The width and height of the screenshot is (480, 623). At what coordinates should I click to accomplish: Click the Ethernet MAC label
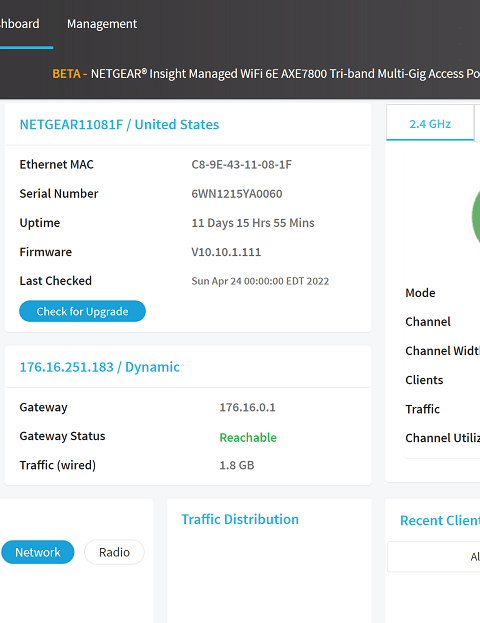[56, 164]
